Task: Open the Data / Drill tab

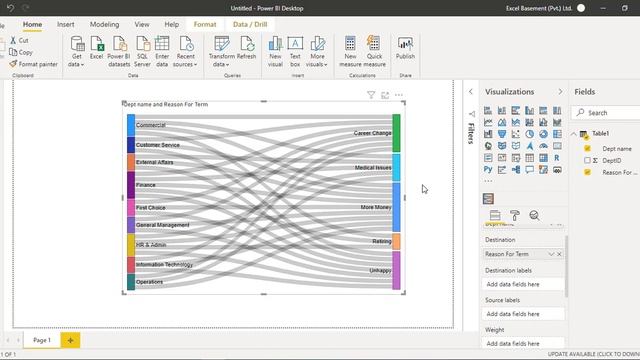Action: click(x=250, y=24)
